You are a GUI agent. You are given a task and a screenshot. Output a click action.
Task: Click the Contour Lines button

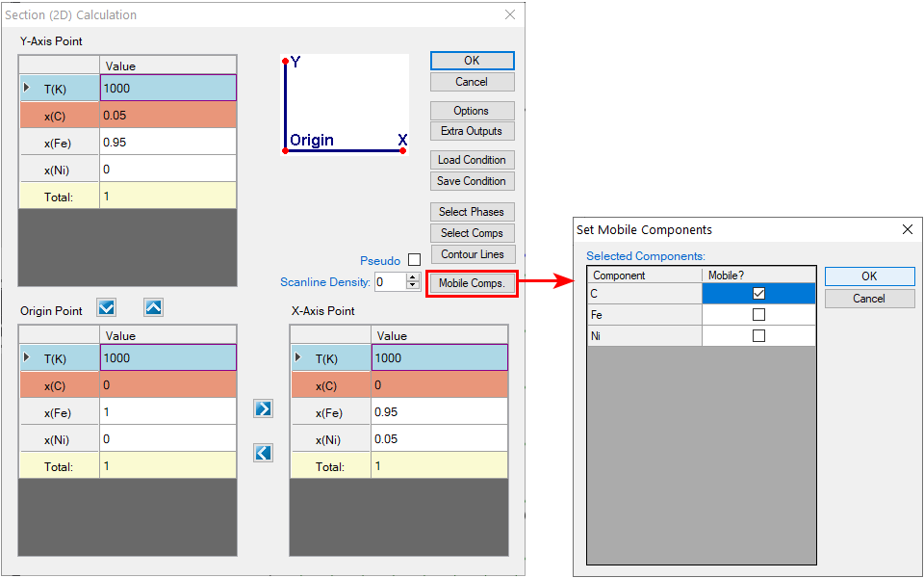472,254
